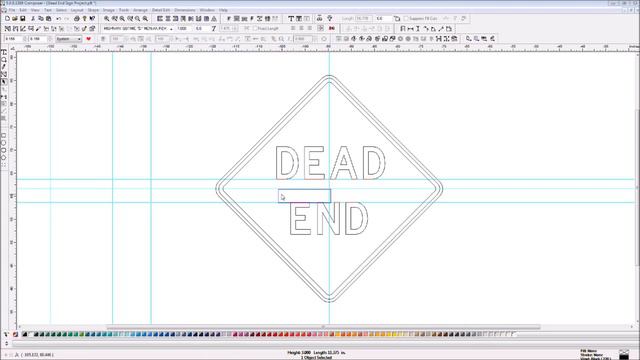Cut selection with the scissors icon
640x360 pixels.
click(33, 18)
